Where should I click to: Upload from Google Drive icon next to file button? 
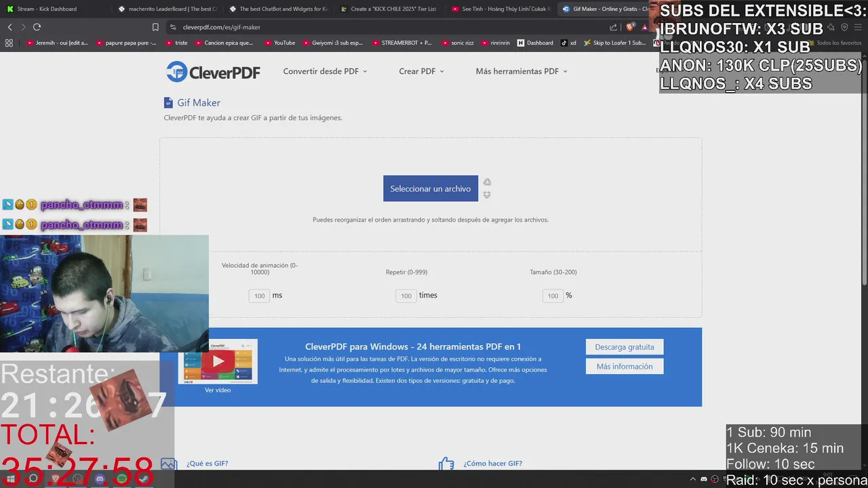pyautogui.click(x=487, y=182)
